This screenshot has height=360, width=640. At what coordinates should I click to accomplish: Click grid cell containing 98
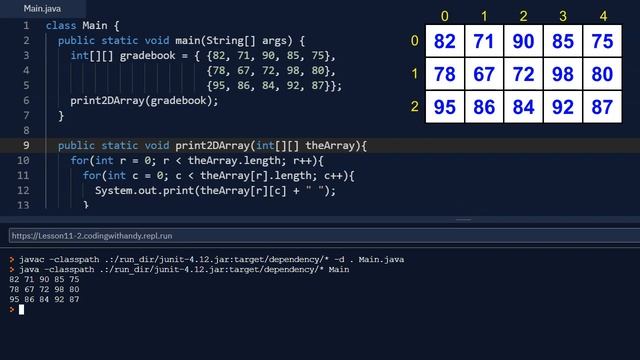coord(563,74)
